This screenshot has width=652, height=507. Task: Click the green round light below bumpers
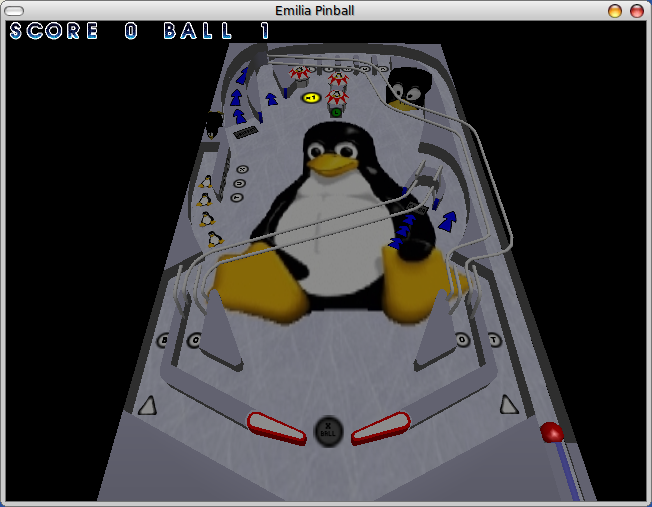click(336, 112)
